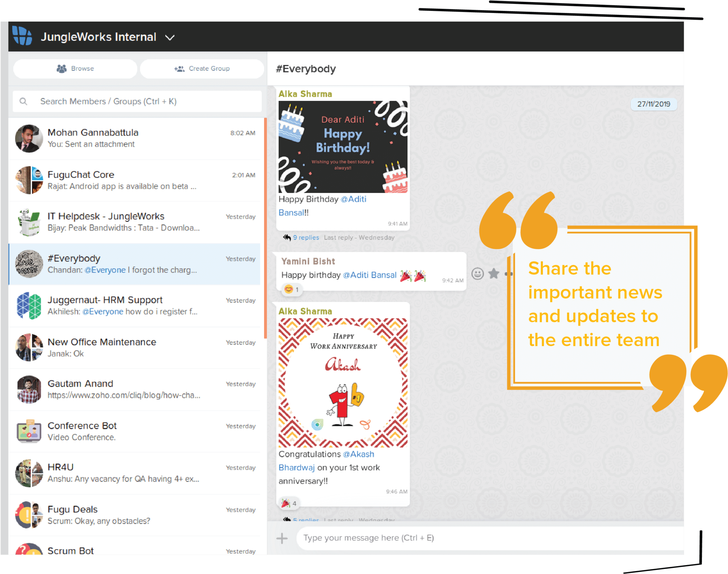The width and height of the screenshot is (728, 574).
Task: Click the Search Members / Groups field
Action: (x=137, y=101)
